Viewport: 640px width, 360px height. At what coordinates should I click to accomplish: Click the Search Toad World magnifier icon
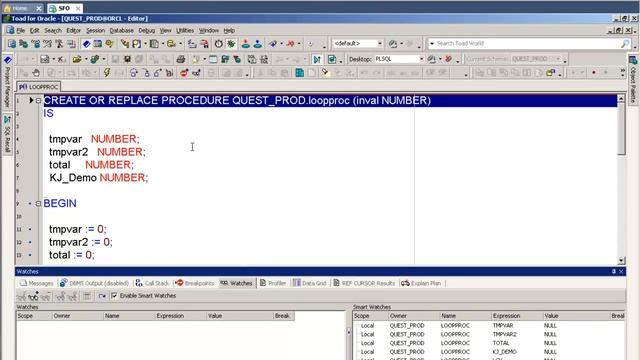coord(625,43)
